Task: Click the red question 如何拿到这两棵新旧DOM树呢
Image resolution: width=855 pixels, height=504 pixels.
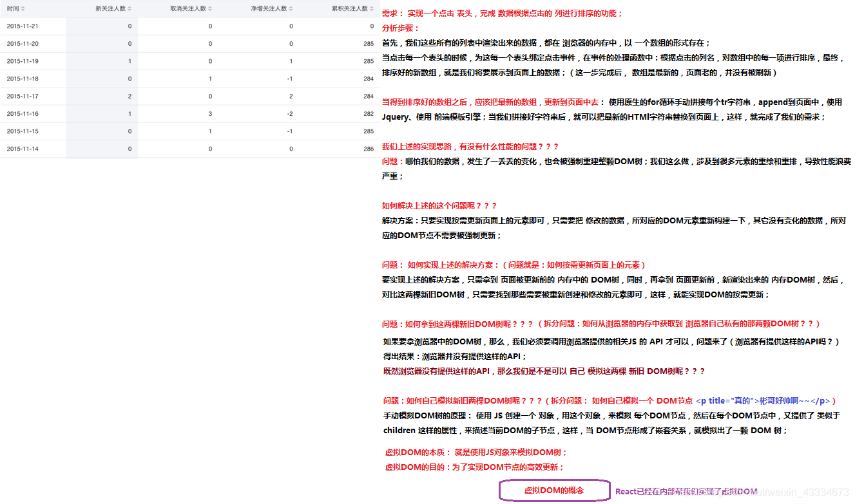Action: [x=457, y=324]
